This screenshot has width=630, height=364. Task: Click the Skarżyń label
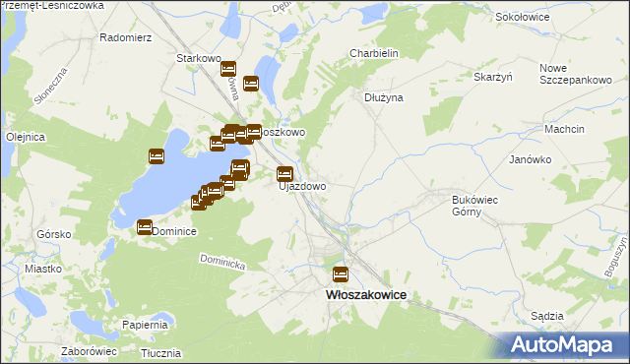pos(493,77)
